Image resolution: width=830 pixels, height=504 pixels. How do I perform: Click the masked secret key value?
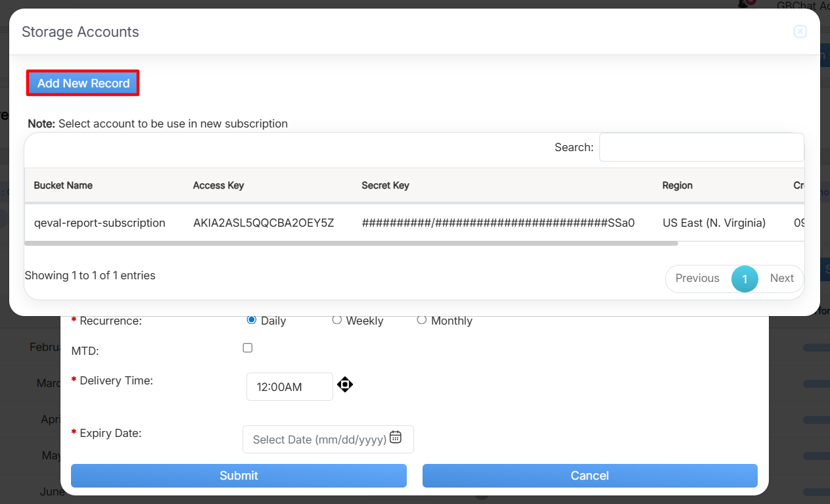(498, 223)
